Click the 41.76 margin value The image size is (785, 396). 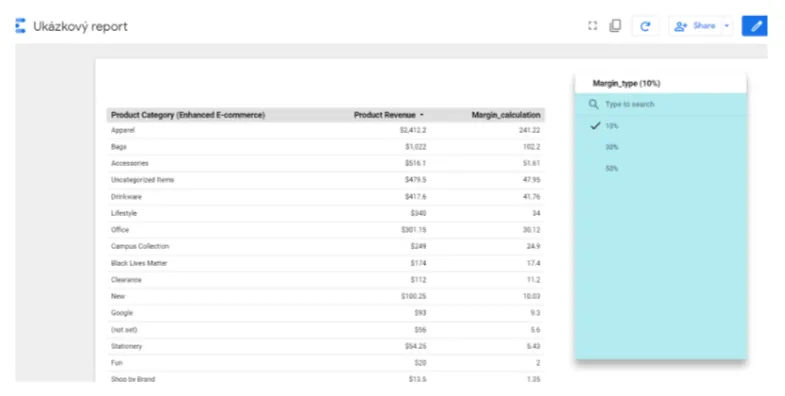click(x=532, y=197)
